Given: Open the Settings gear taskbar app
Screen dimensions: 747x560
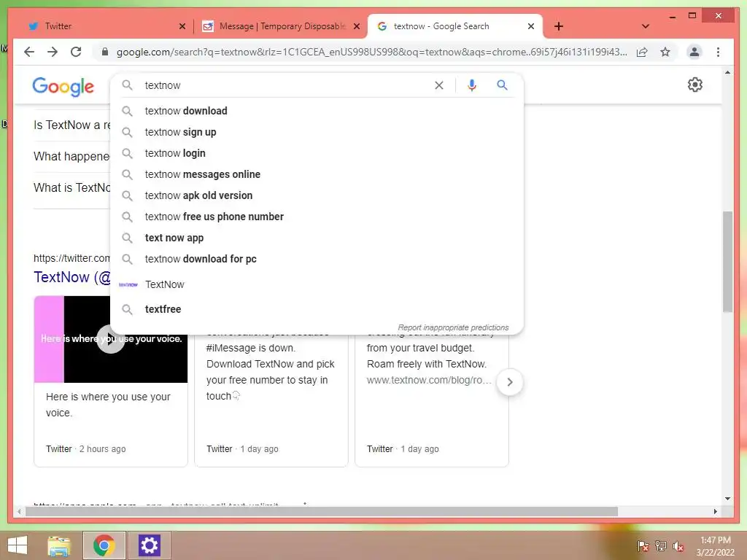Looking at the screenshot, I should coord(149,545).
